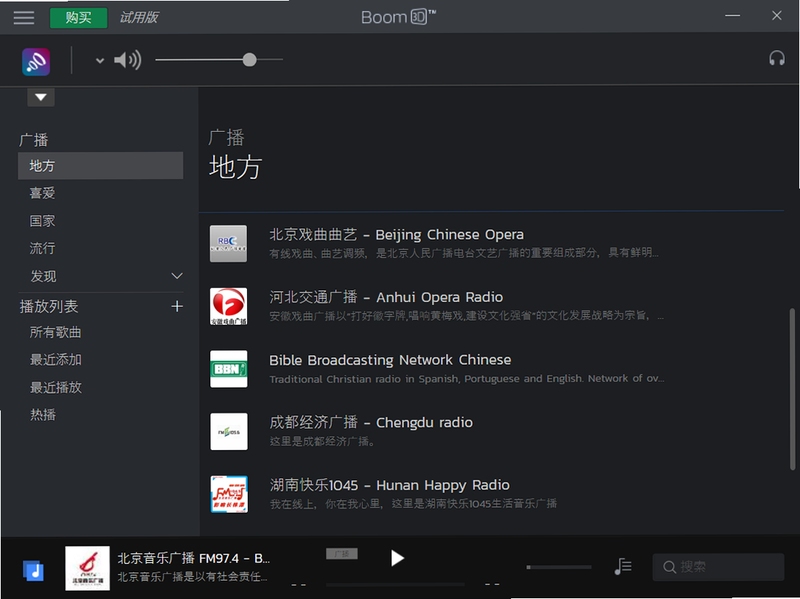Viewport: 800px width, 599px height.
Task: Expand the 发现 chevron
Action: point(177,276)
